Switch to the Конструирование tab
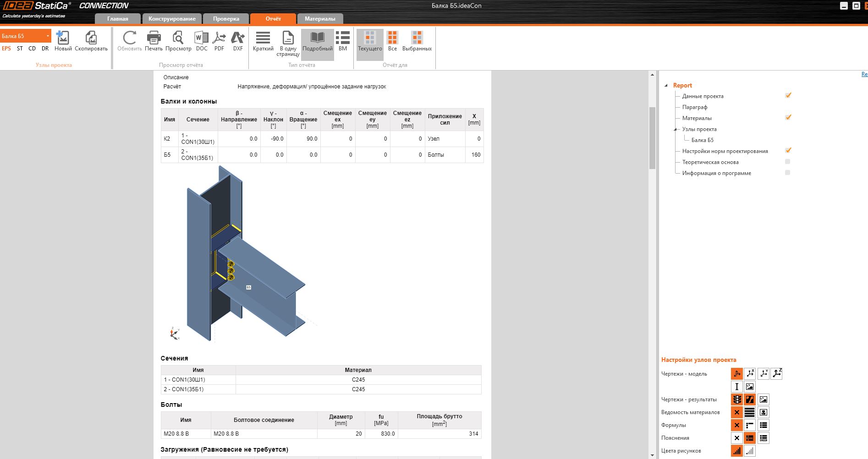Viewport: 868px width, 459px height. (172, 19)
